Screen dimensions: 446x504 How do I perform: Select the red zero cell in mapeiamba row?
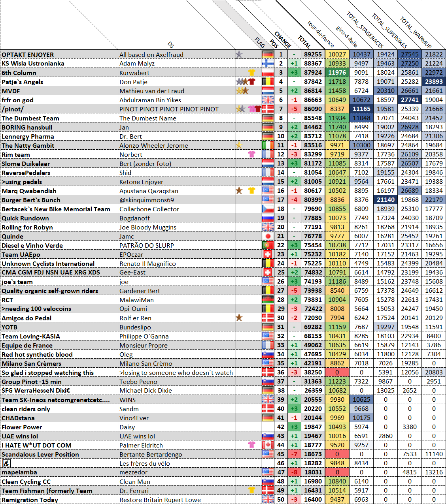coord(337,472)
